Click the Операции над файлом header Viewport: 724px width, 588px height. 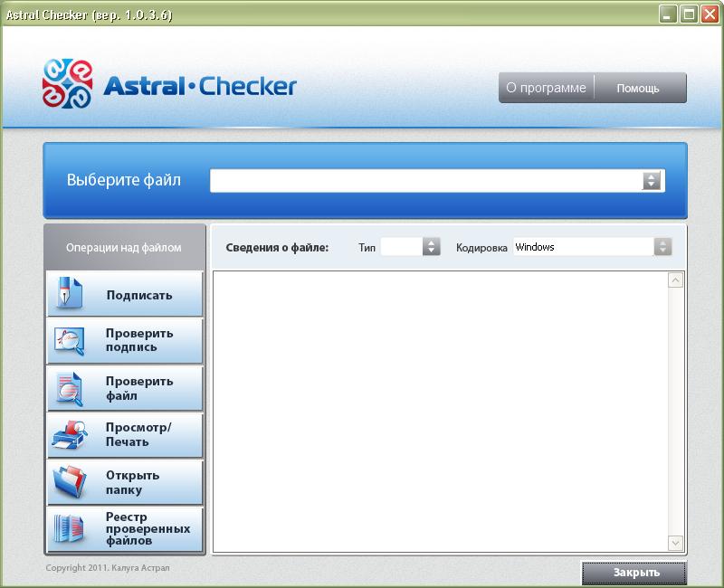pyautogui.click(x=124, y=248)
